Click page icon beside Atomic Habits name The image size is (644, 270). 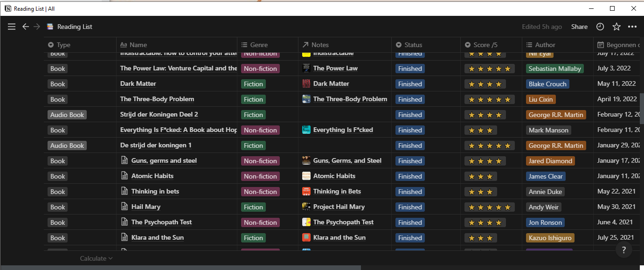coord(125,176)
